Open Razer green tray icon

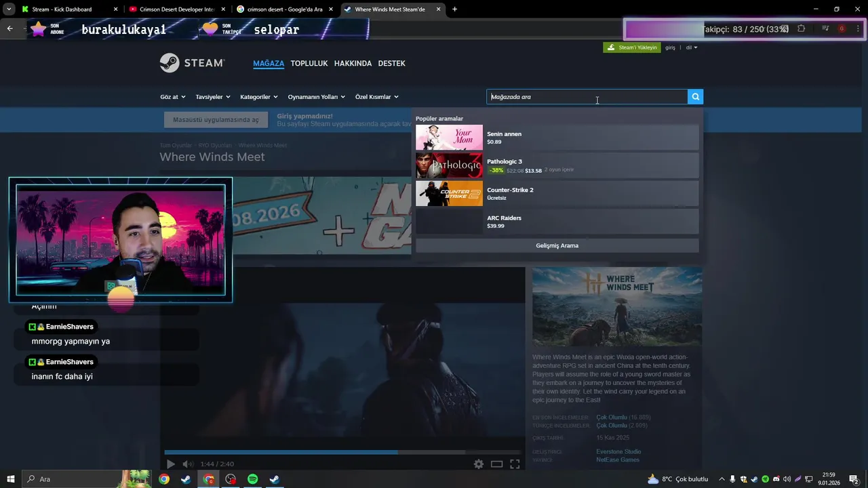click(x=765, y=479)
